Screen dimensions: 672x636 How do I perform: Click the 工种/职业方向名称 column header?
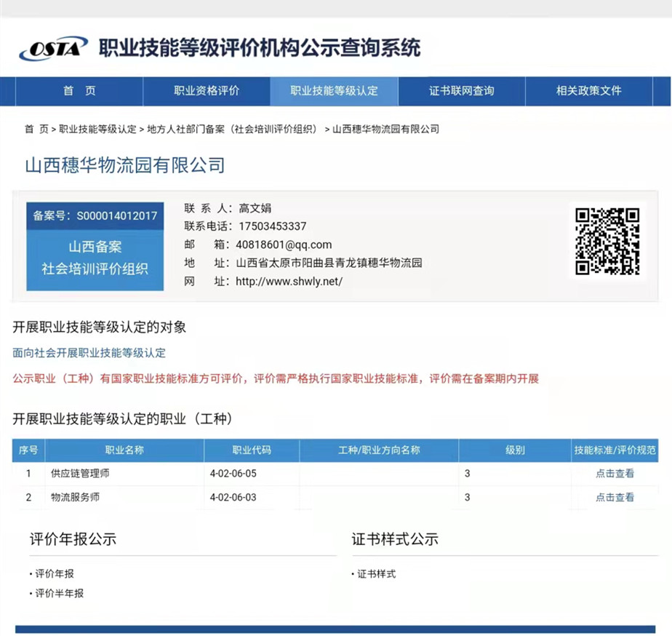379,450
